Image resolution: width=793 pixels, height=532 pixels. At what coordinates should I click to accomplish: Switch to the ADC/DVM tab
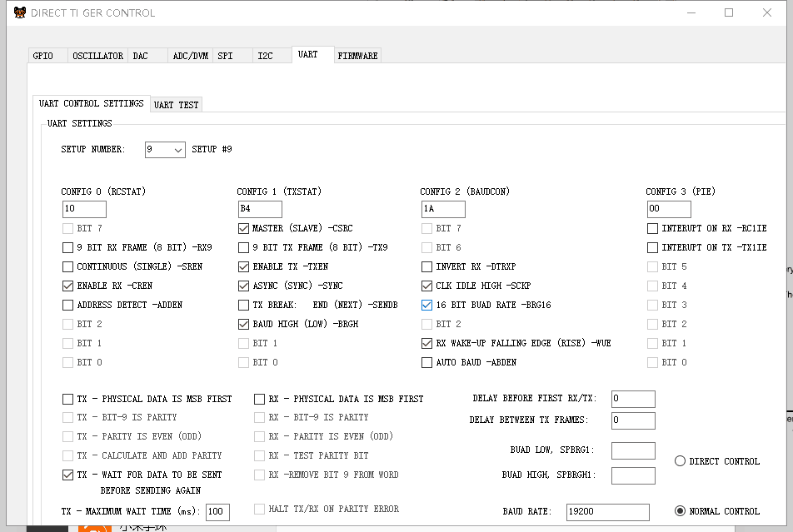click(x=191, y=56)
